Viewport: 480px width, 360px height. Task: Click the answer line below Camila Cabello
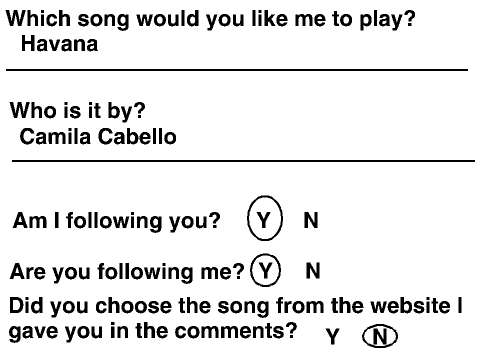tap(243, 161)
